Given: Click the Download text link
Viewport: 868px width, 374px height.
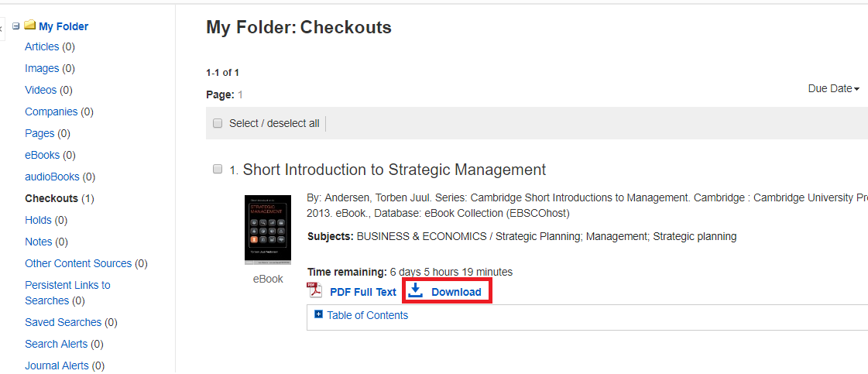Looking at the screenshot, I should click(456, 292).
